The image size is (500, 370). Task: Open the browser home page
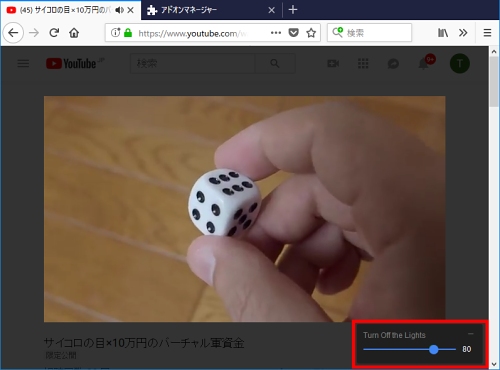click(x=74, y=33)
